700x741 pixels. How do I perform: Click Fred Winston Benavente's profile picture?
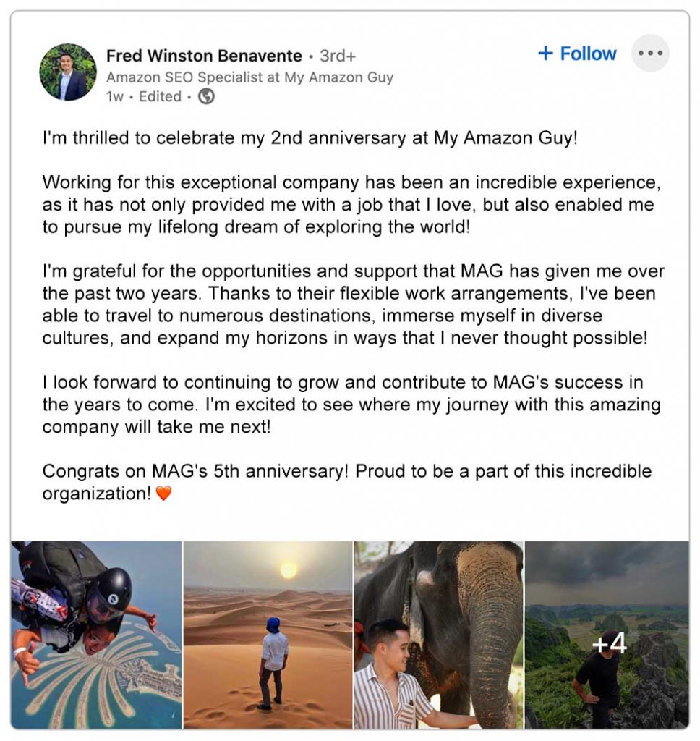(x=68, y=72)
